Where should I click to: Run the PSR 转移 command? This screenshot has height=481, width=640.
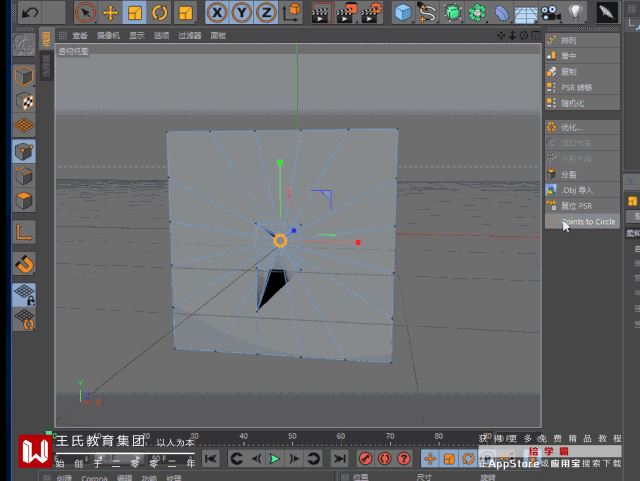(582, 87)
